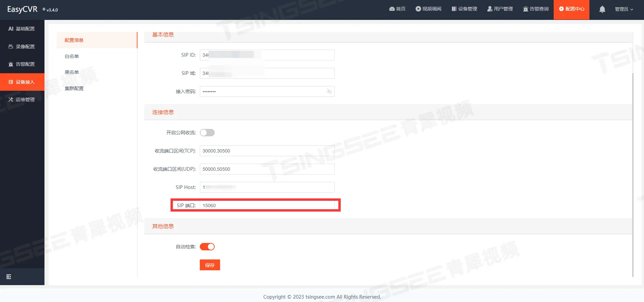The image size is (644, 302).
Task: Click the user icon beside 用户管理
Action: click(490, 9)
